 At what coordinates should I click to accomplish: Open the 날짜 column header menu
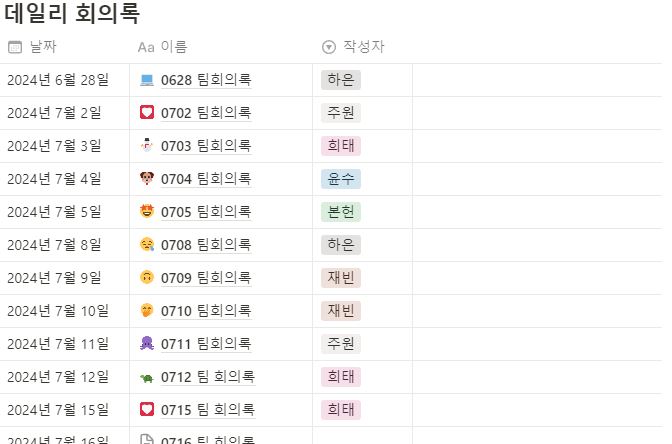coord(32,47)
